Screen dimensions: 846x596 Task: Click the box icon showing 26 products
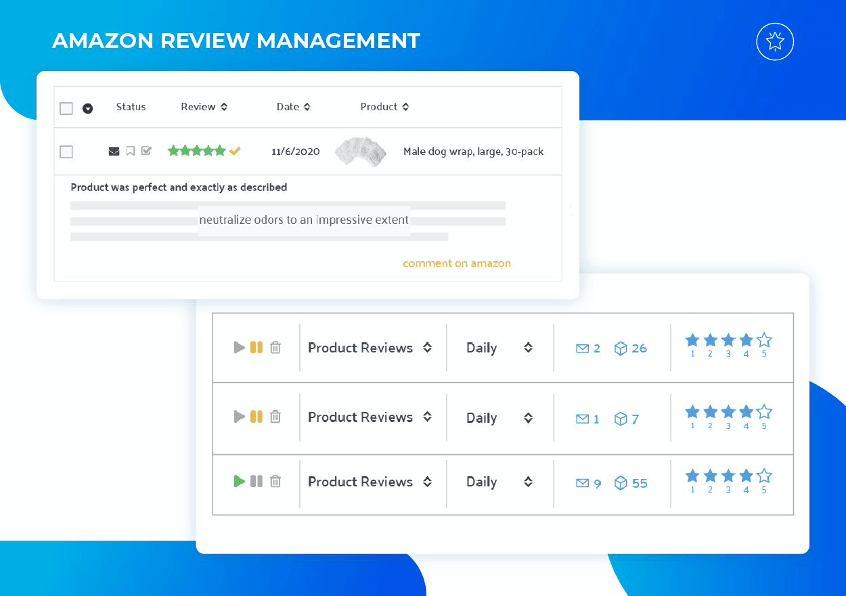pos(630,348)
